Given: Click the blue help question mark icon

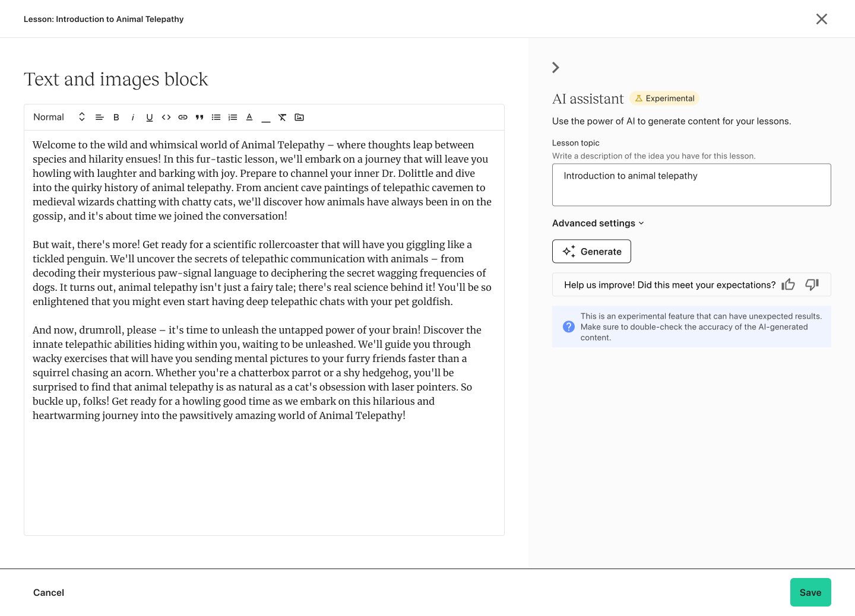Looking at the screenshot, I should click(x=569, y=327).
